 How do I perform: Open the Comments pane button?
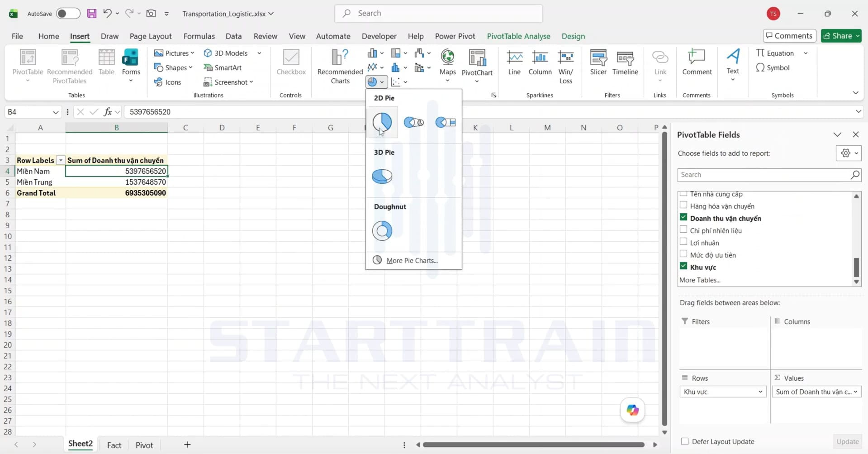click(789, 36)
